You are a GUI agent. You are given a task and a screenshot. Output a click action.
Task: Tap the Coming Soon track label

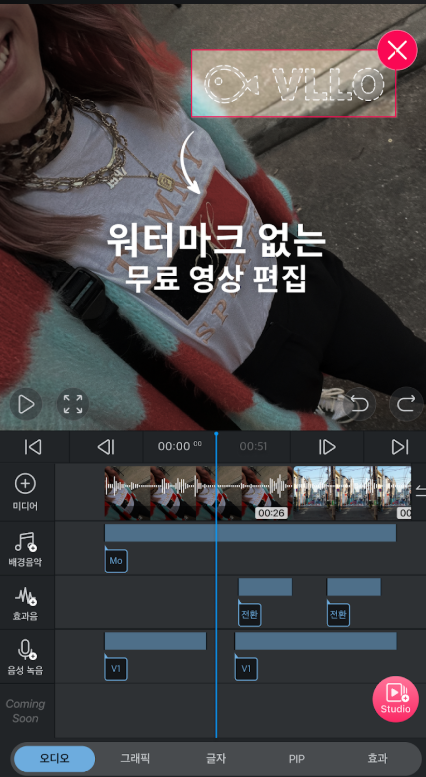[25, 711]
